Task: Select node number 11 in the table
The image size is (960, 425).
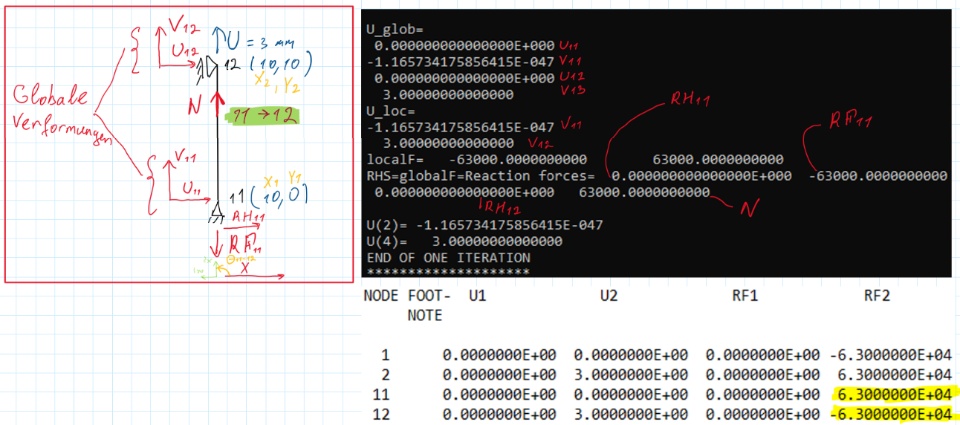Action: [381, 394]
